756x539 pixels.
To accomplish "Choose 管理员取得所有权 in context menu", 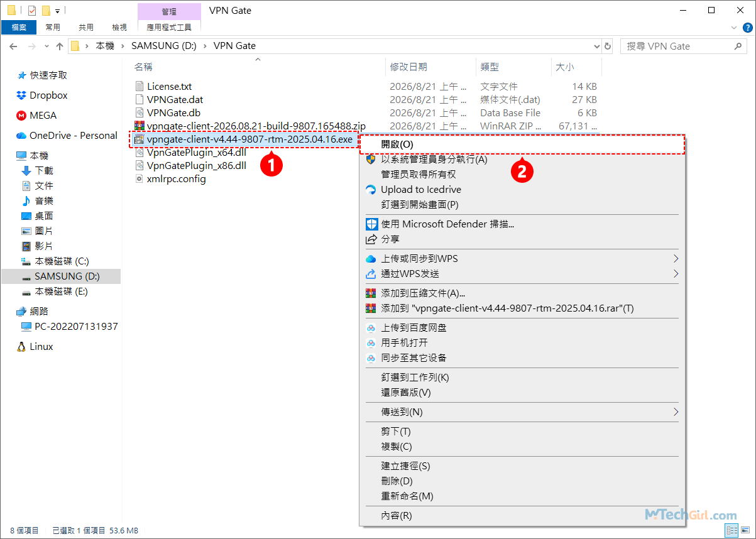I will click(x=521, y=174).
